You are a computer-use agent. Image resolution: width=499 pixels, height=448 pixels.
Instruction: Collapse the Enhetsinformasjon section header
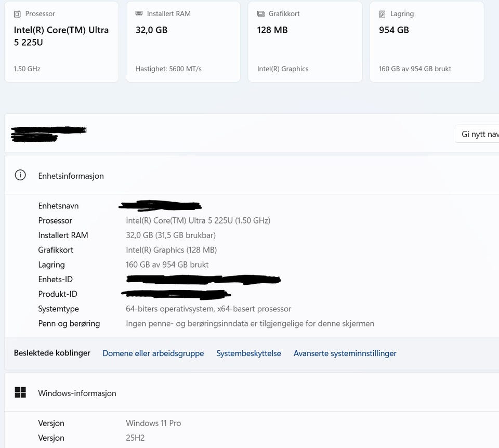[252, 175]
